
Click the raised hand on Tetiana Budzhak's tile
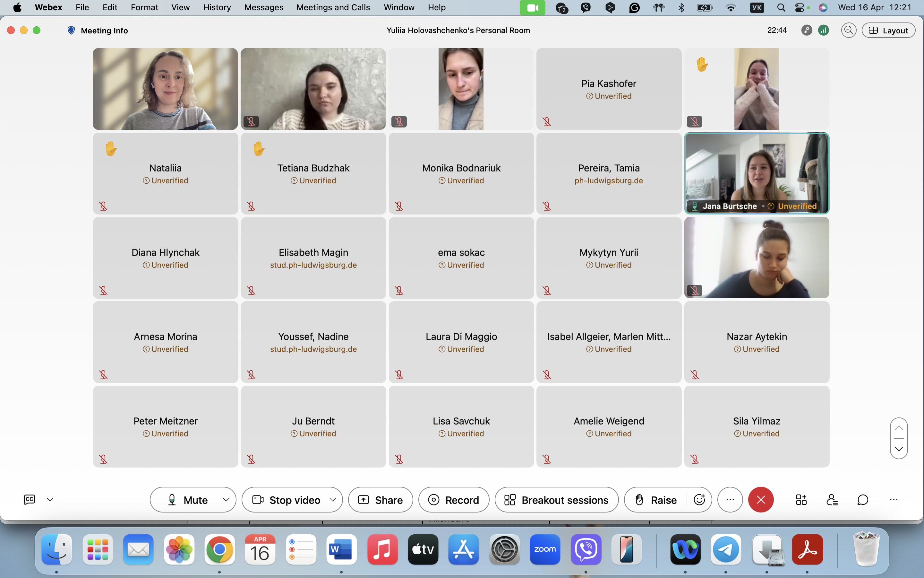[259, 148]
